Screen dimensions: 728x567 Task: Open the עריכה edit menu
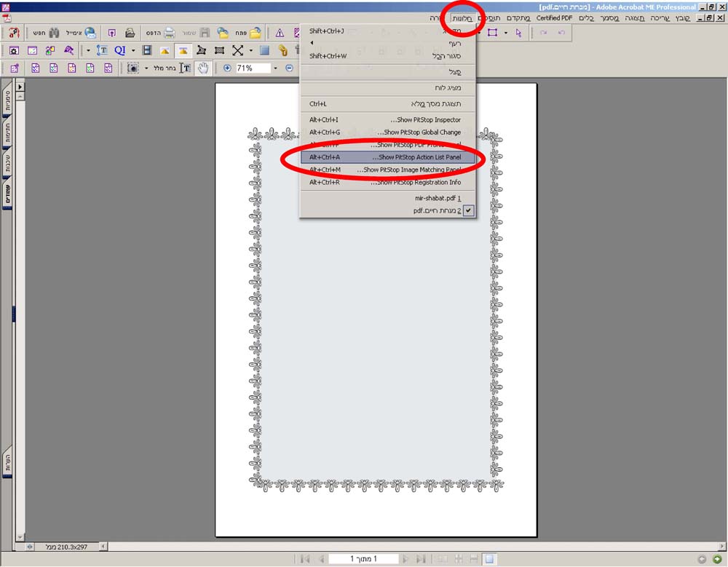coord(660,18)
